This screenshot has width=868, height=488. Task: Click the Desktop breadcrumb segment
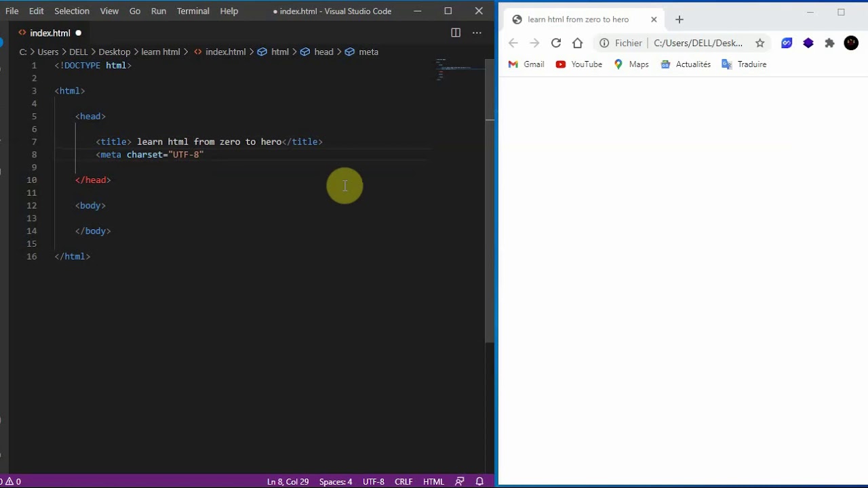[x=114, y=52]
